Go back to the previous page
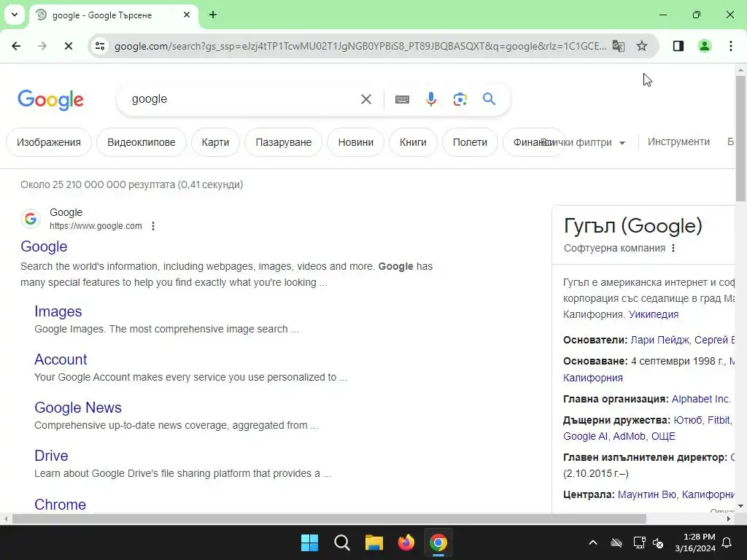Viewport: 747px width, 560px height. (x=16, y=46)
